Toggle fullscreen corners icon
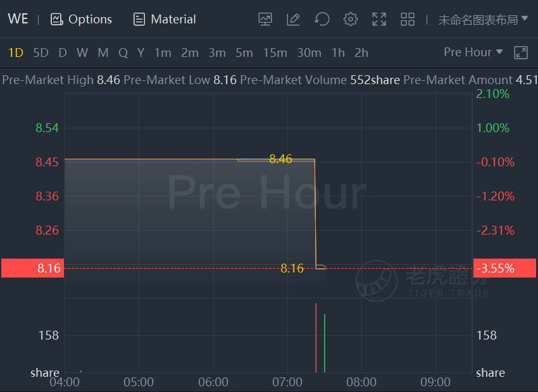Image resolution: width=538 pixels, height=392 pixels. coord(379,19)
